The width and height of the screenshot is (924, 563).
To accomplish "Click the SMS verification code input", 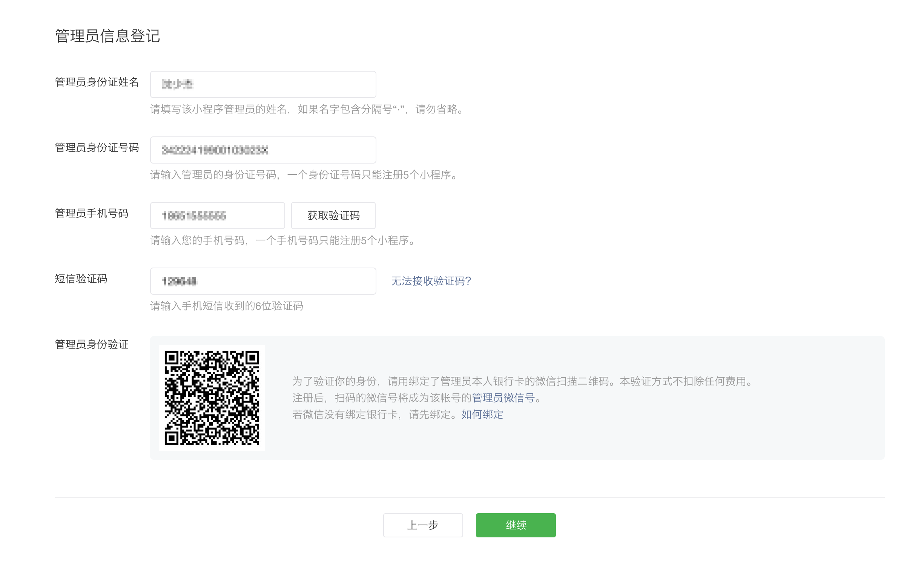I will click(x=263, y=281).
